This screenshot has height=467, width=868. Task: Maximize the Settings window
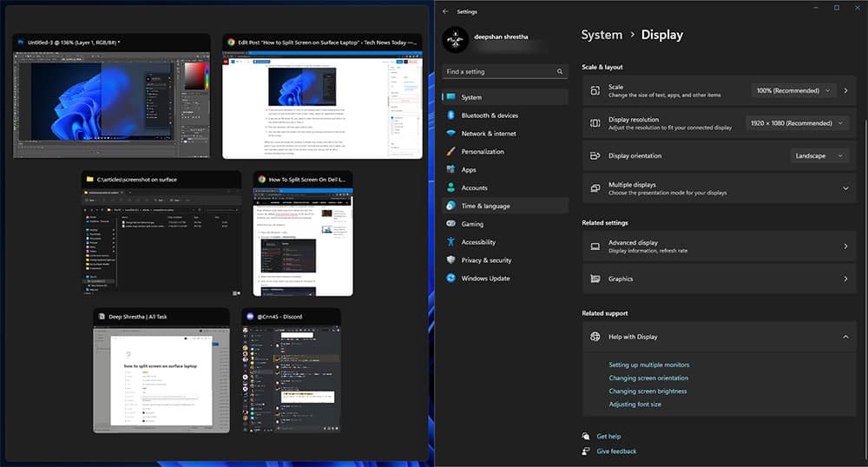tap(837, 8)
